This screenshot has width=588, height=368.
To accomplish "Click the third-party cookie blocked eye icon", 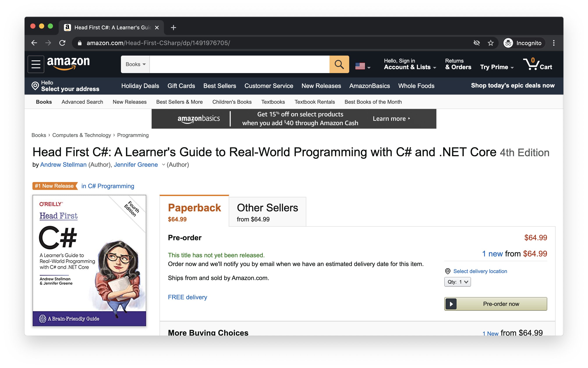I will (x=476, y=43).
